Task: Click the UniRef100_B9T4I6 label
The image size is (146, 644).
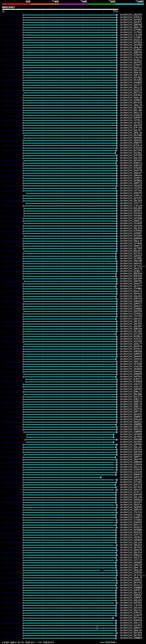Action: 131,618
